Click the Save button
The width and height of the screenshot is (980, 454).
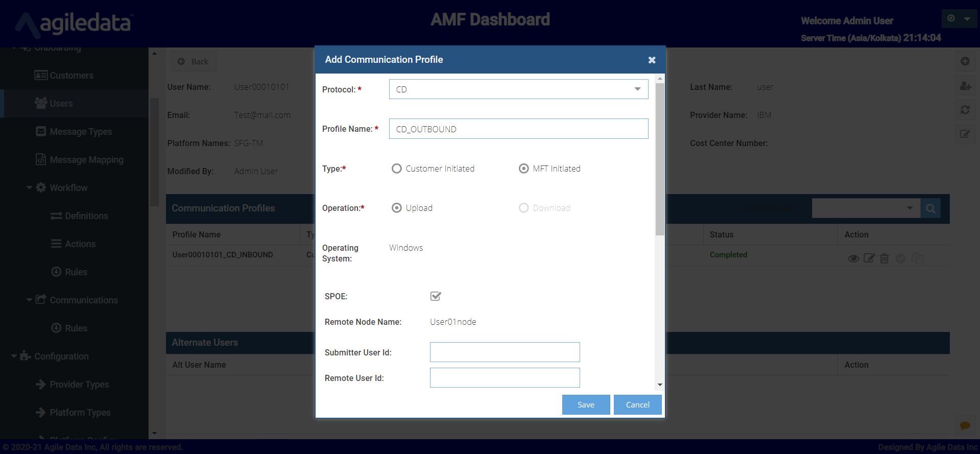(x=586, y=404)
